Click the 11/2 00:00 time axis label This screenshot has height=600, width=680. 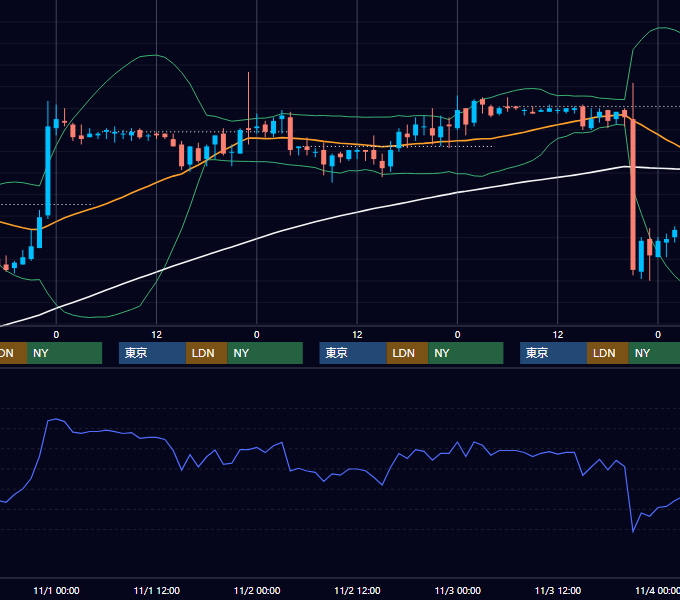click(x=257, y=590)
